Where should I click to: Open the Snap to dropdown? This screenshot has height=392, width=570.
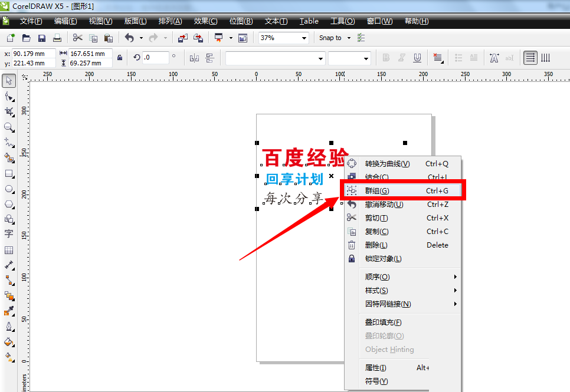[349, 38]
